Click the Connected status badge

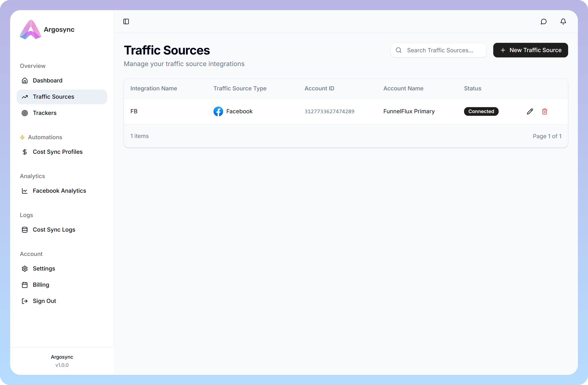click(481, 111)
